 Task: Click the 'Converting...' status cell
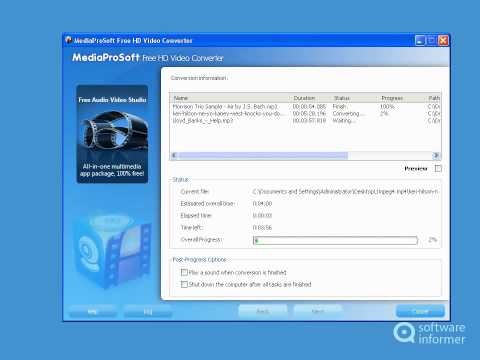pos(348,114)
